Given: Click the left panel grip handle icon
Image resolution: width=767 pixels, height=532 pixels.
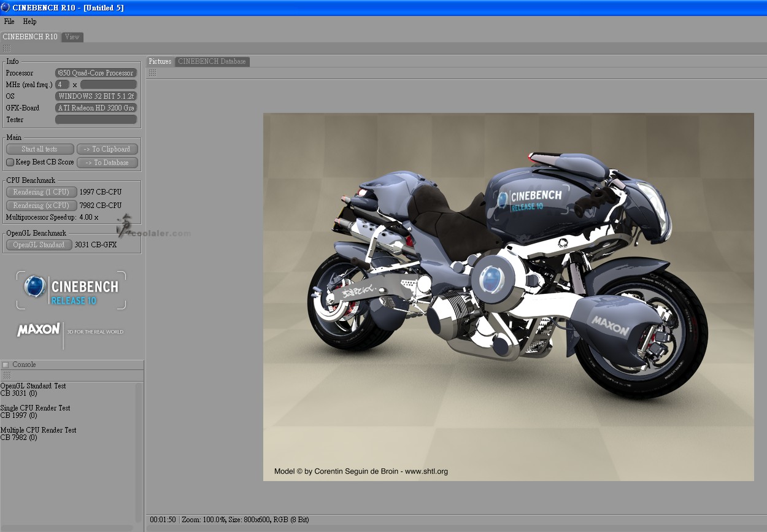Looking at the screenshot, I should point(6,48).
